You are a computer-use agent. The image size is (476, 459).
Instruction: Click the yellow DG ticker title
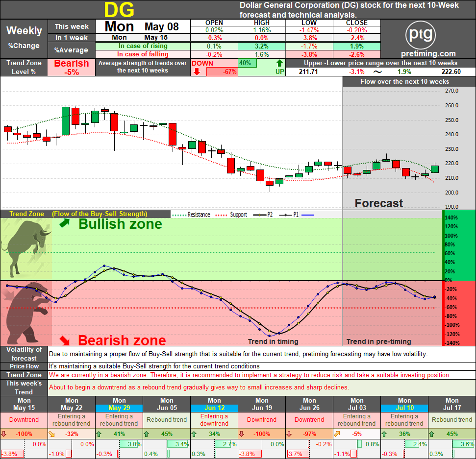(119, 10)
